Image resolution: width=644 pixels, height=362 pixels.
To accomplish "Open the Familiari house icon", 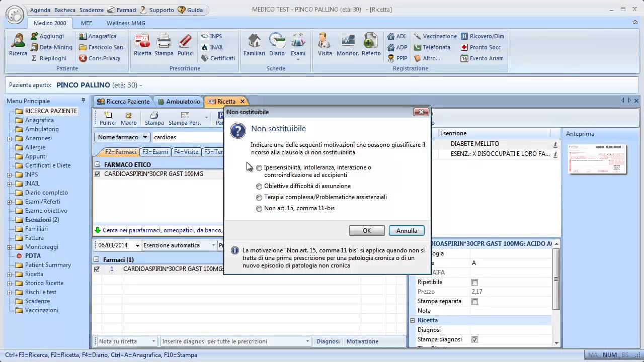I will click(254, 45).
